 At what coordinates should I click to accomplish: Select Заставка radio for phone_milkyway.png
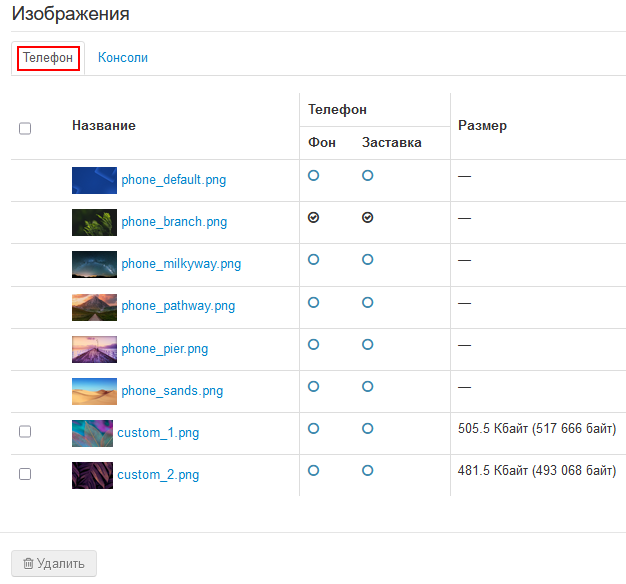coord(368,259)
